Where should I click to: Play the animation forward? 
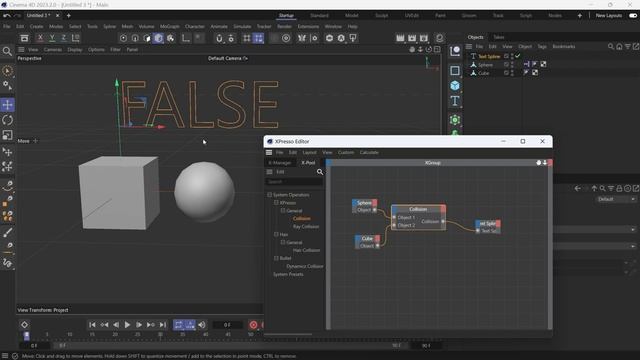pos(127,325)
